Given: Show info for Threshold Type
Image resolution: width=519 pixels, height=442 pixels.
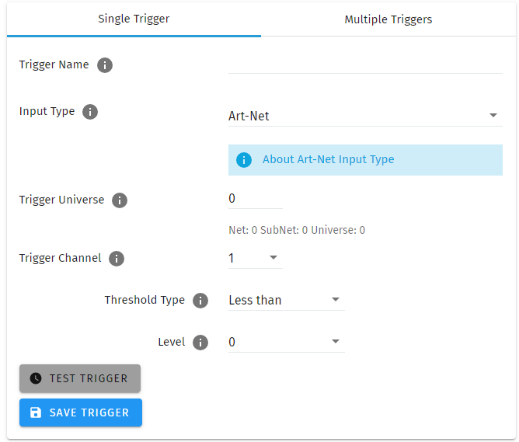Looking at the screenshot, I should pos(200,301).
